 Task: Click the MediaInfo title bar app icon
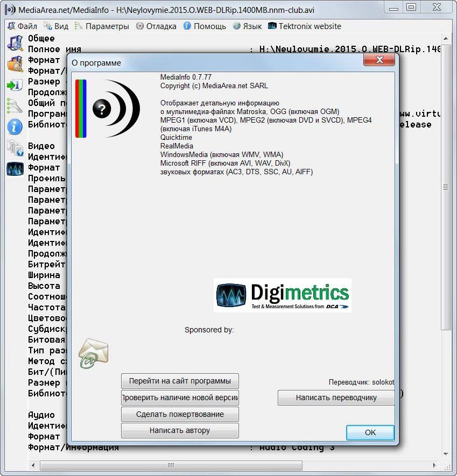click(x=10, y=10)
